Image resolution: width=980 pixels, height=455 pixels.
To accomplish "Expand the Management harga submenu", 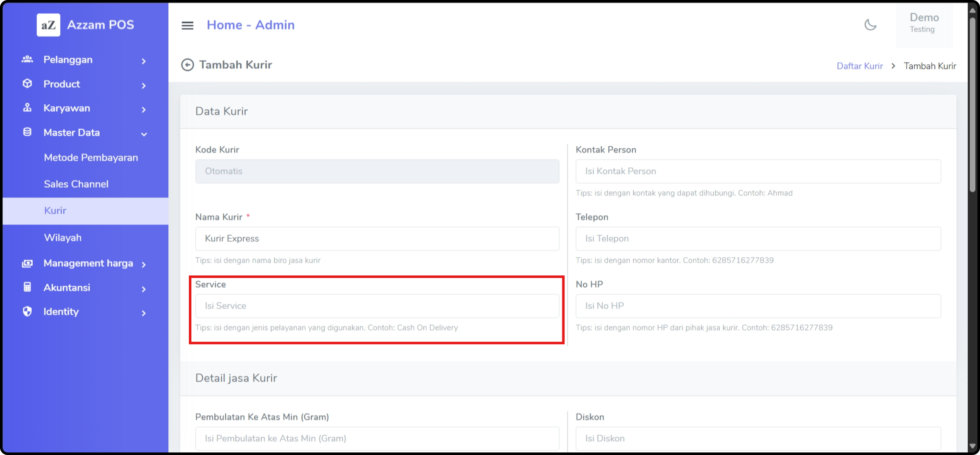I will click(143, 264).
